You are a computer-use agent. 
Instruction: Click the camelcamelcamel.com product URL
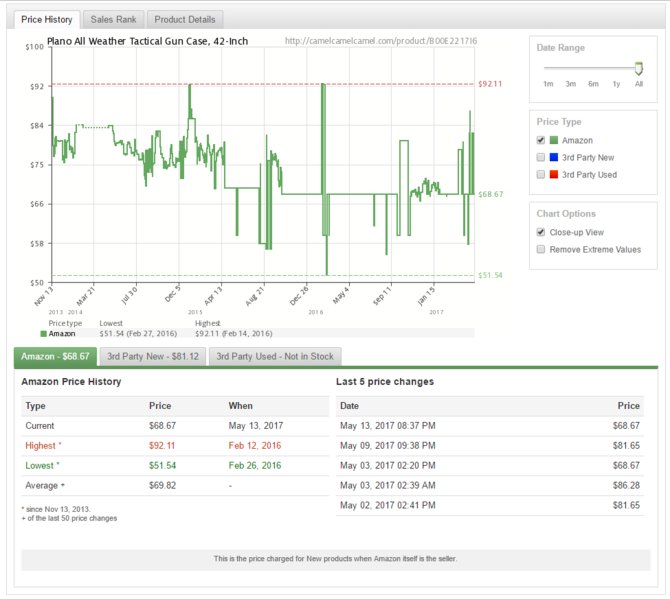(x=381, y=41)
